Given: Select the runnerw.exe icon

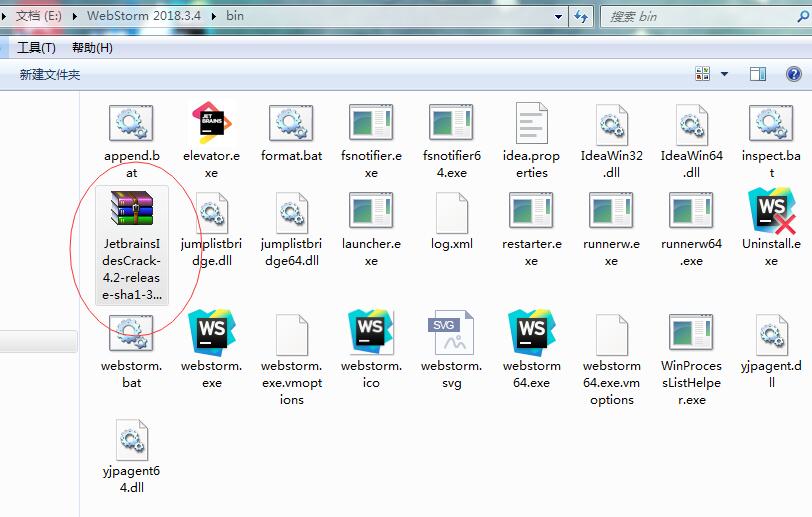Looking at the screenshot, I should pos(611,210).
